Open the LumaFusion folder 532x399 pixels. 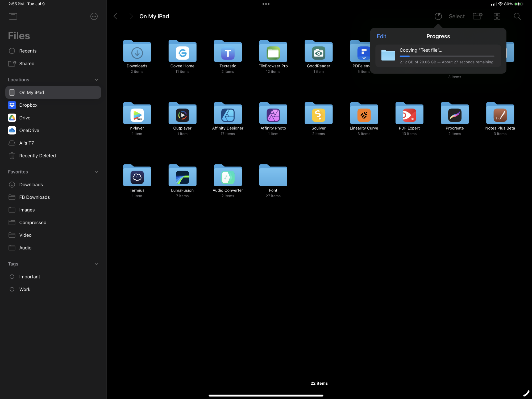coord(182,177)
